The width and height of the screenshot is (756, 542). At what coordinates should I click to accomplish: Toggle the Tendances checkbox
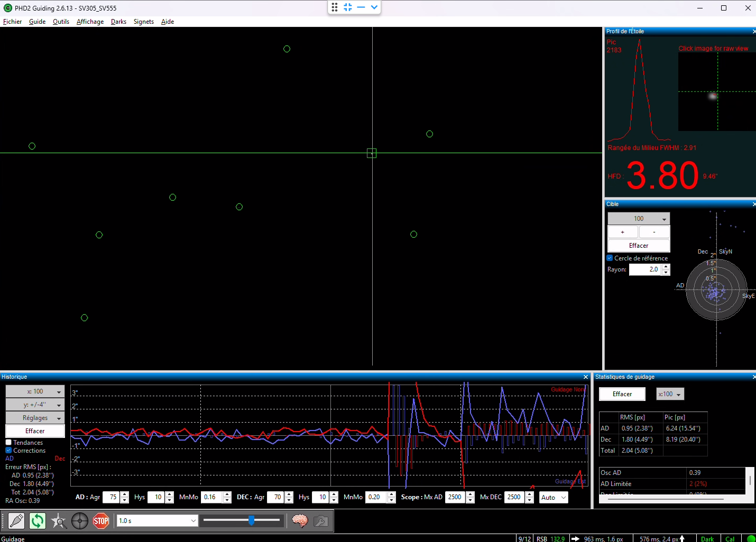click(x=8, y=443)
